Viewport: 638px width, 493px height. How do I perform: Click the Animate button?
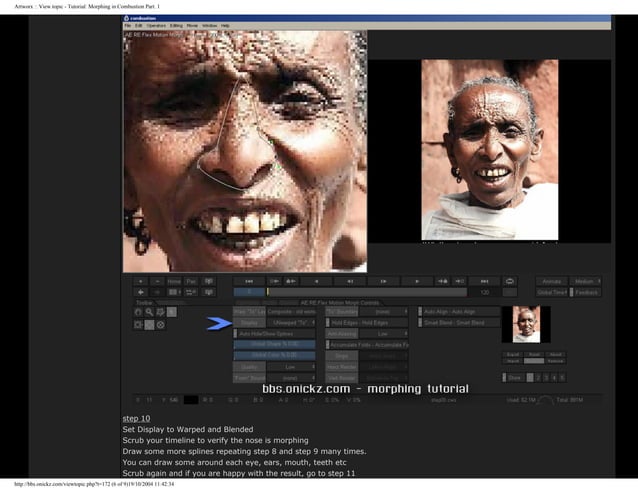[x=550, y=282]
